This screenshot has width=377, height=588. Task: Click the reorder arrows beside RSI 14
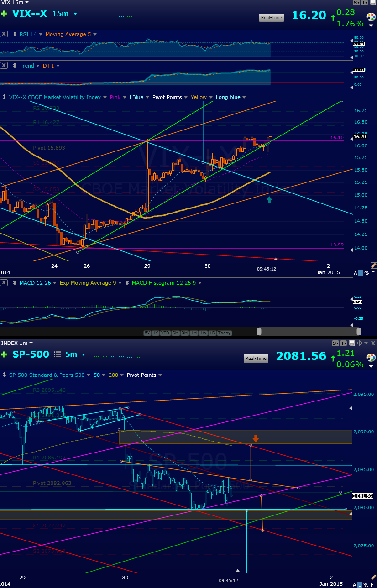point(15,34)
